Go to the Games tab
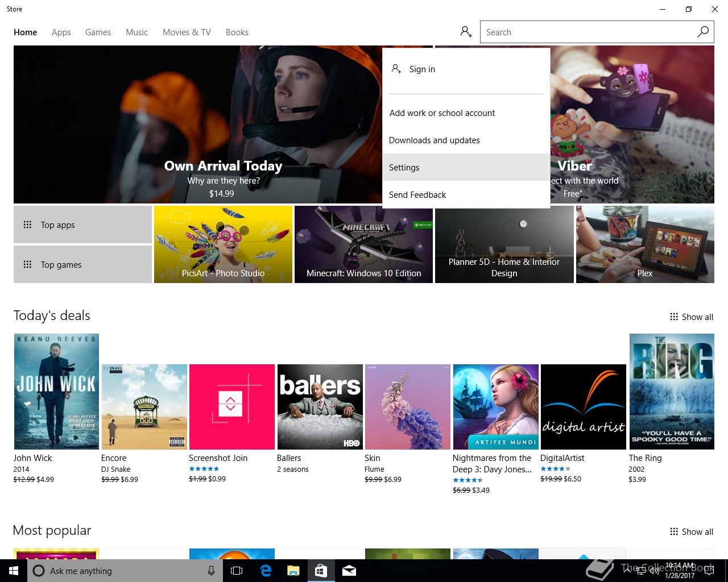This screenshot has height=582, width=728. pos(98,32)
